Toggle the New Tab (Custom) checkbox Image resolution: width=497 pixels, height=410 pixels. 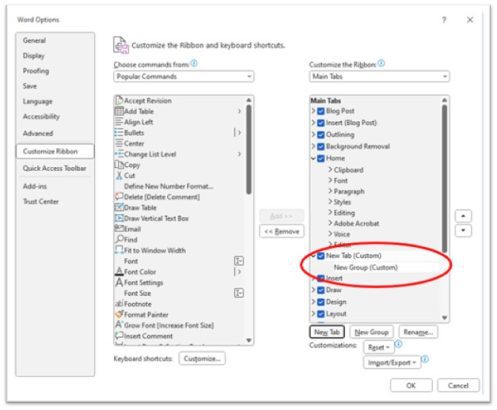point(321,256)
